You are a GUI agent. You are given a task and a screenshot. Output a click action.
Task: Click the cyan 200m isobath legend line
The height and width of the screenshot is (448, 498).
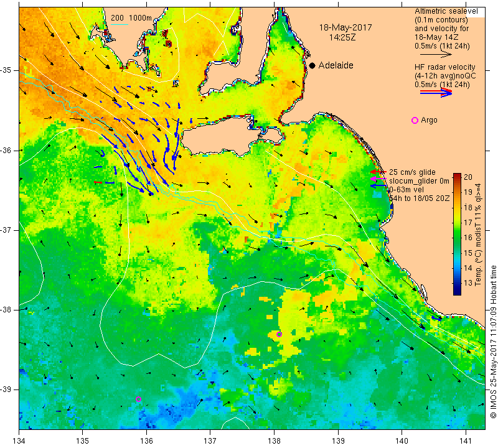tap(119, 24)
